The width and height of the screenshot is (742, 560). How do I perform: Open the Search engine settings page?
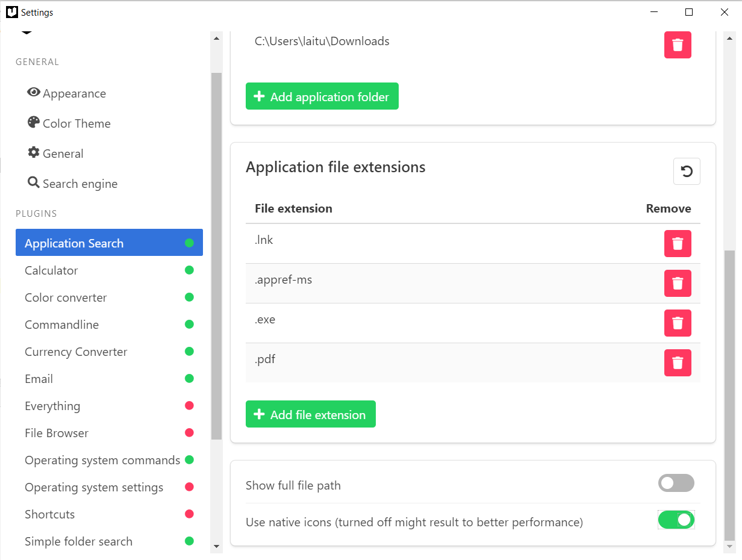[x=72, y=184]
